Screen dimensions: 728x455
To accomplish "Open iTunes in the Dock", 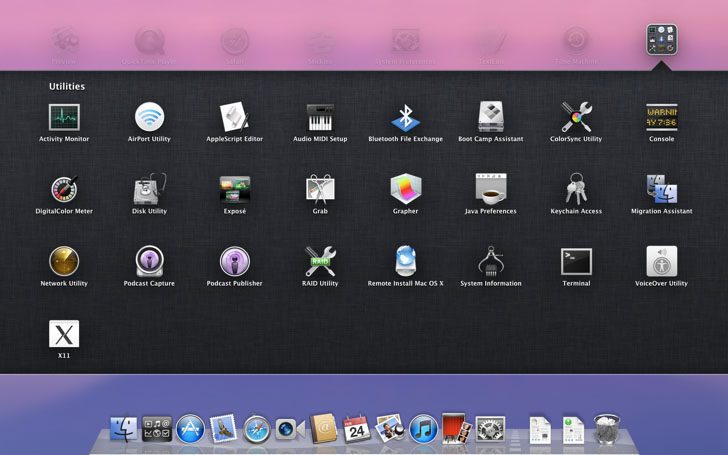I will [x=423, y=429].
